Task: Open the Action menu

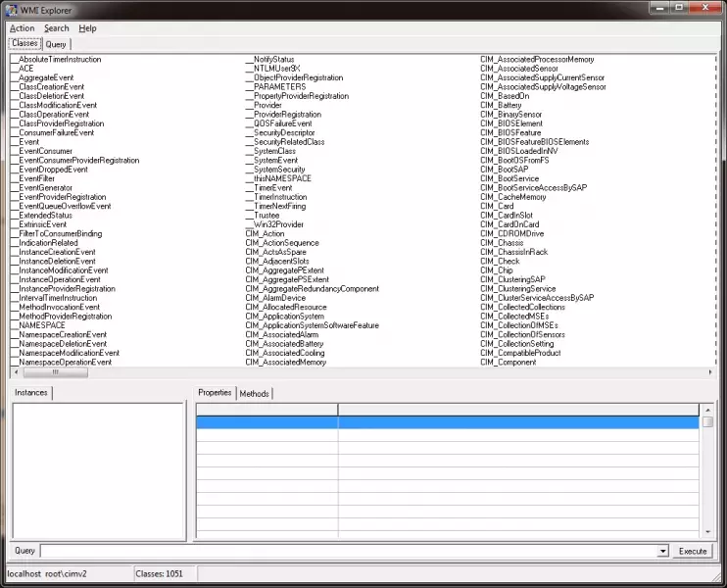Action: 23,28
